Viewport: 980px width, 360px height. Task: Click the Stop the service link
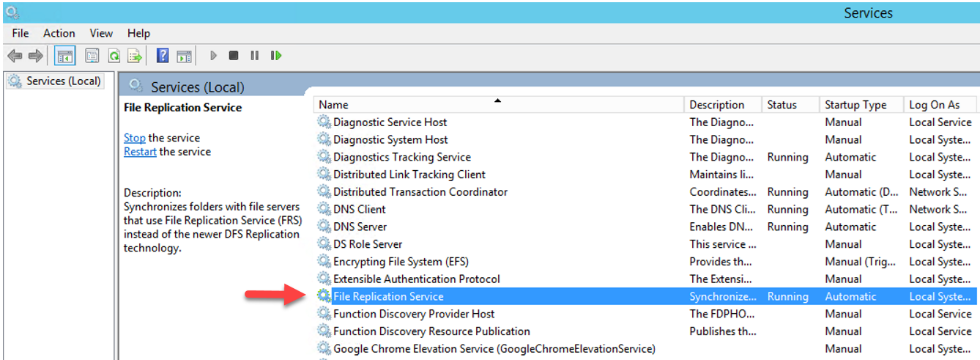click(135, 138)
